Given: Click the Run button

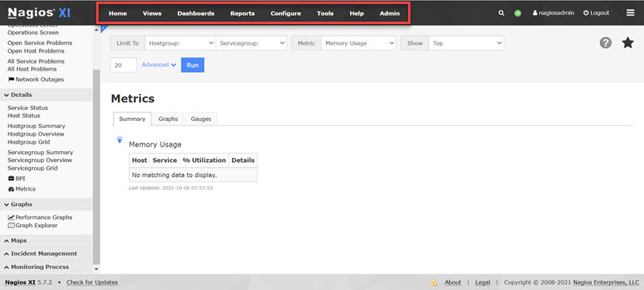Looking at the screenshot, I should click(x=192, y=65).
